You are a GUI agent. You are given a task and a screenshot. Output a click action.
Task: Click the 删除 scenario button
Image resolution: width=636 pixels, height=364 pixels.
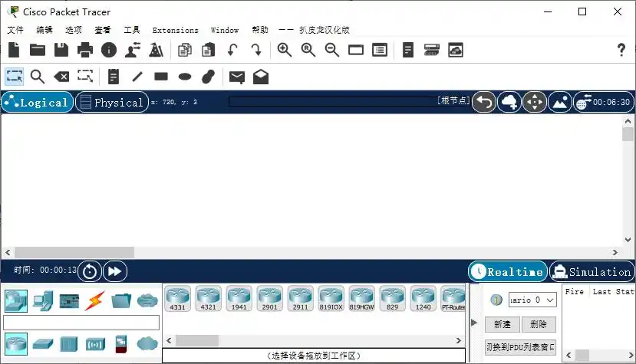(x=538, y=324)
